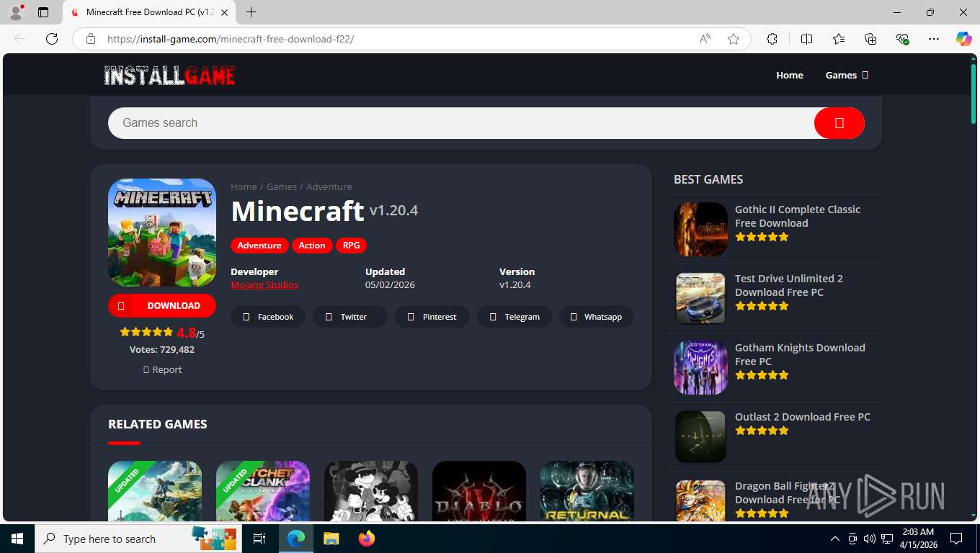Select the Action genre tag

click(x=312, y=246)
